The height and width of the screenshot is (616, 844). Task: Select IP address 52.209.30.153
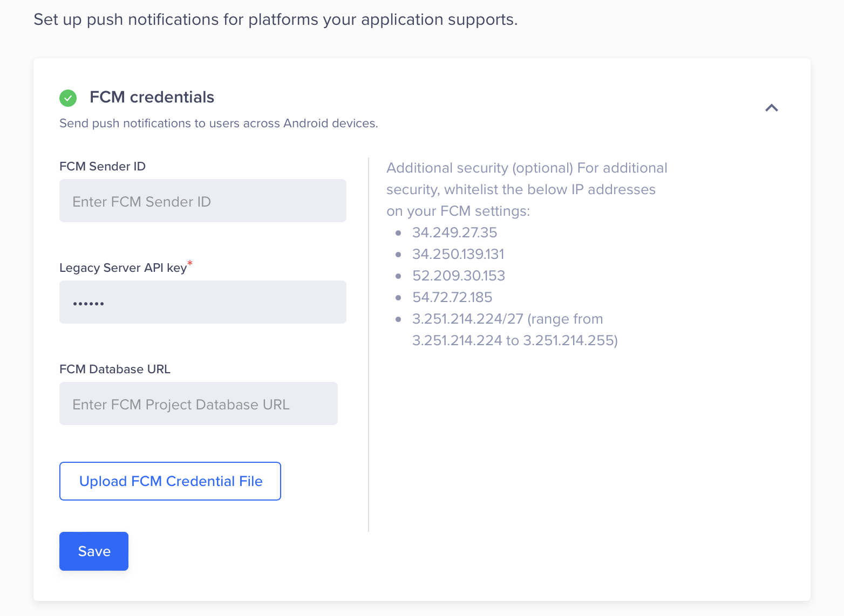click(x=458, y=276)
